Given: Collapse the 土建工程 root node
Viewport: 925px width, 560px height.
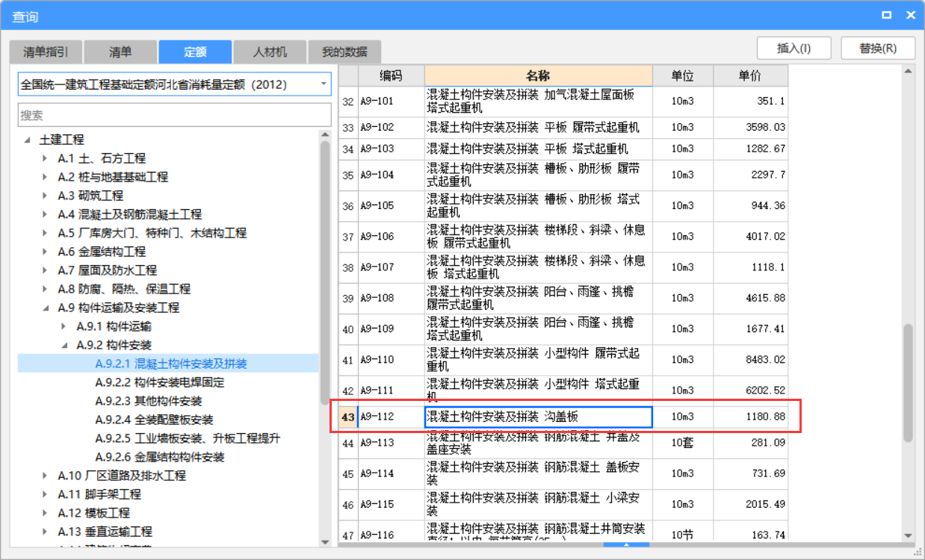Looking at the screenshot, I should coord(28,140).
